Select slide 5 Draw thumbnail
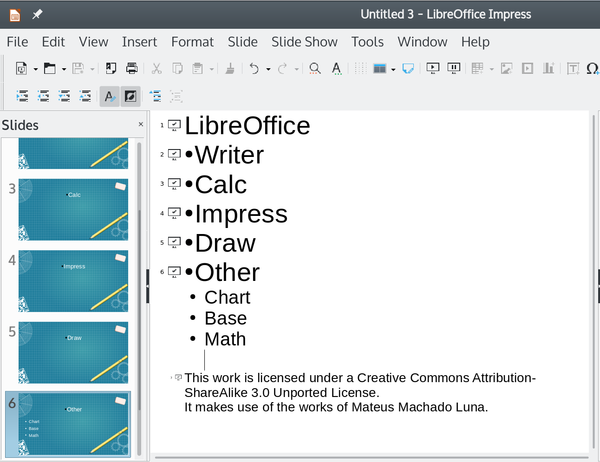Screen dimensions: 600x462 73,353
